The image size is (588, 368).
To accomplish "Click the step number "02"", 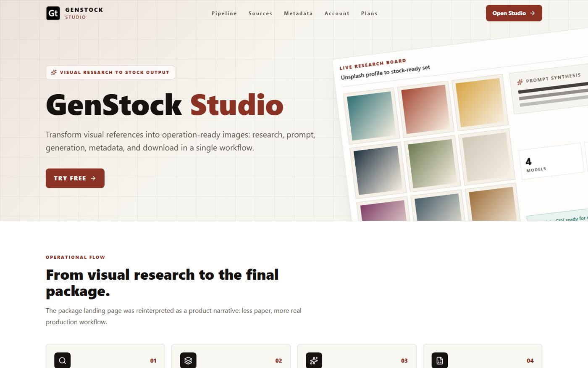I will click(x=279, y=360).
